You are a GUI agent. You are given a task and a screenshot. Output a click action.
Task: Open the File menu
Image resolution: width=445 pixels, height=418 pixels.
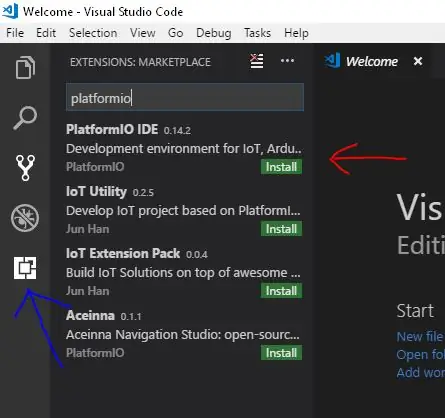coord(15,33)
